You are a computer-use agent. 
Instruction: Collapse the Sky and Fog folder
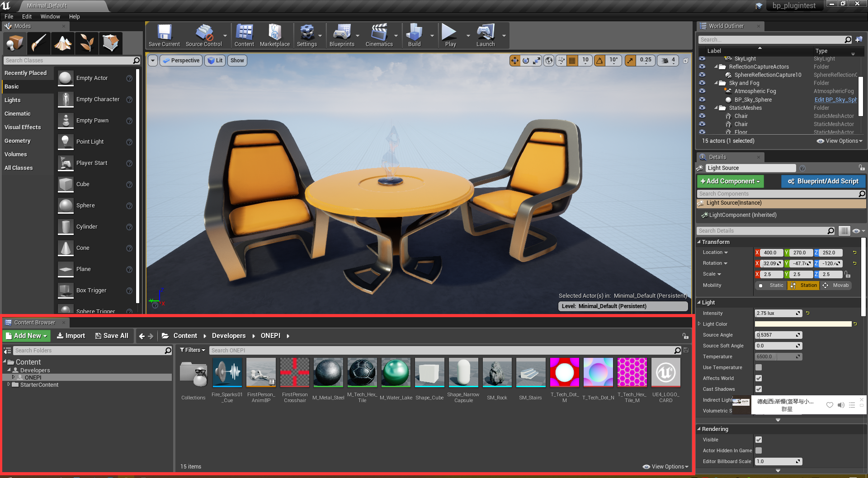pyautogui.click(x=716, y=83)
